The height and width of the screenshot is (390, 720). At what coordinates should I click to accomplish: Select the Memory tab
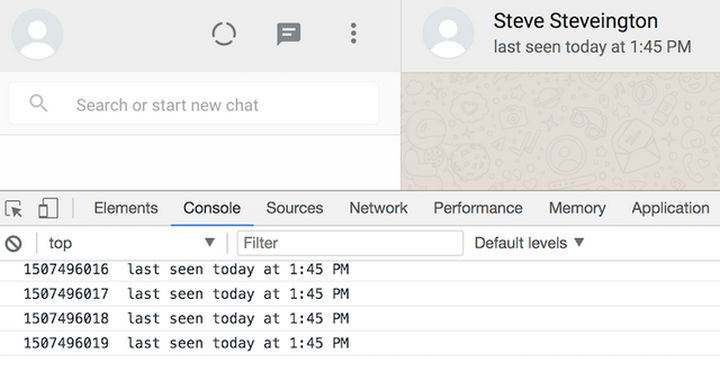coord(577,208)
